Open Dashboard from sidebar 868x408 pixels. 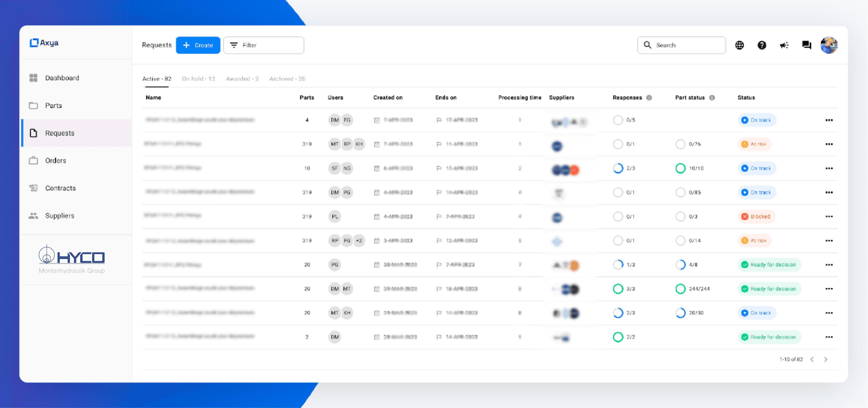[62, 78]
